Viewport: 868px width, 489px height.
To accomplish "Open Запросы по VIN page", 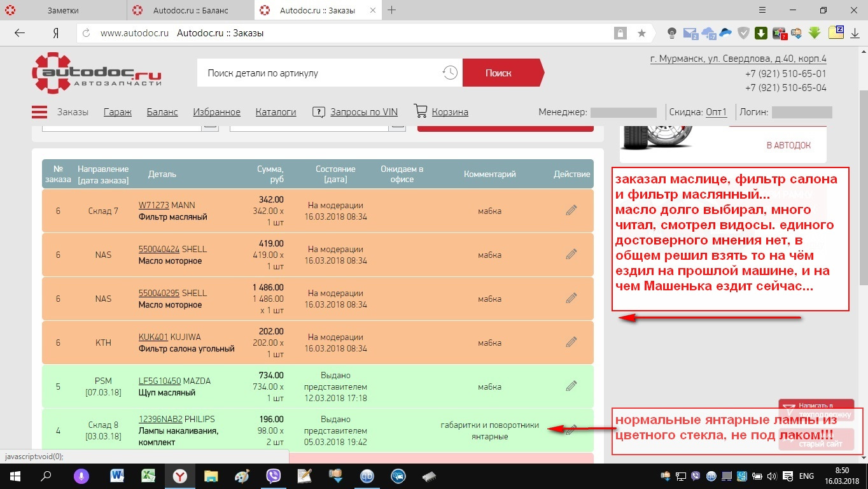I will pyautogui.click(x=364, y=112).
